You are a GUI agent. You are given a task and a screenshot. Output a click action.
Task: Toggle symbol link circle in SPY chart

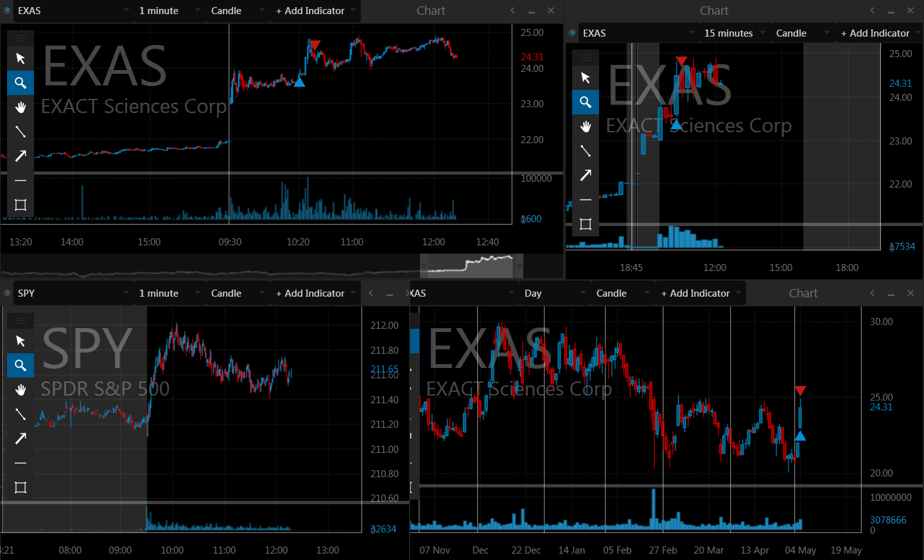(8, 293)
